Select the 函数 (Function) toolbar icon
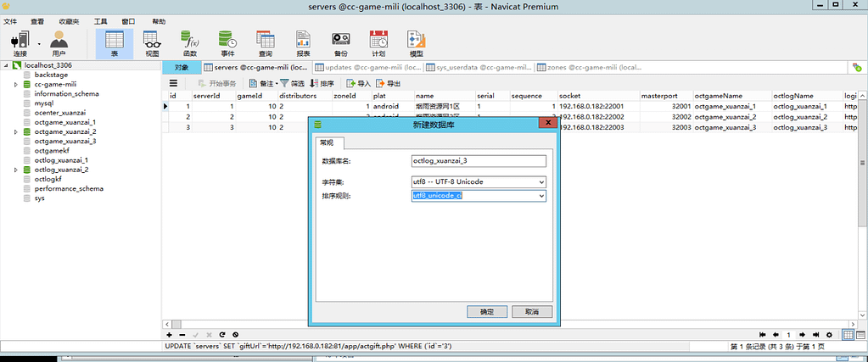868x362 pixels. pos(190,44)
